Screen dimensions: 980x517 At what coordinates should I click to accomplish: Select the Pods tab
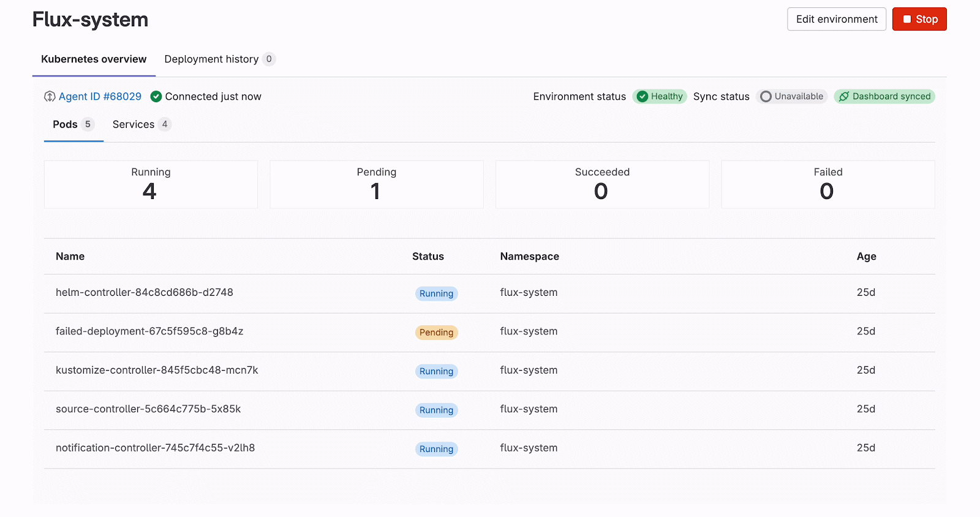tap(73, 125)
